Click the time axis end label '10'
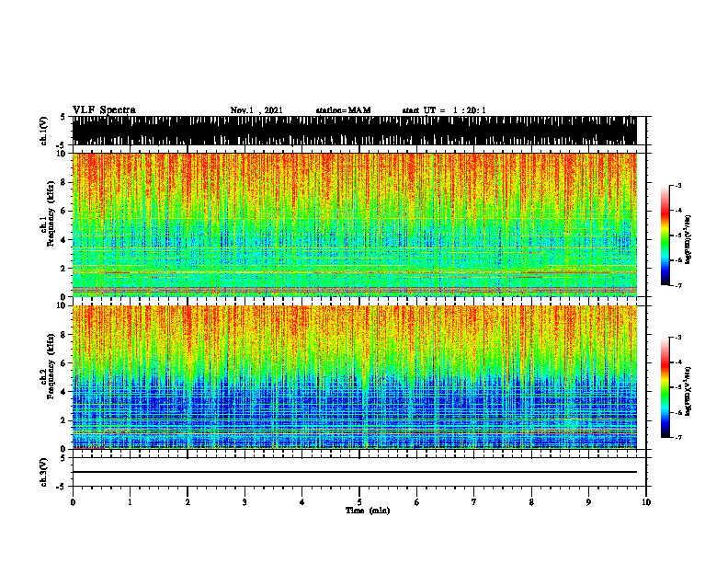The image size is (728, 563). pos(646,502)
